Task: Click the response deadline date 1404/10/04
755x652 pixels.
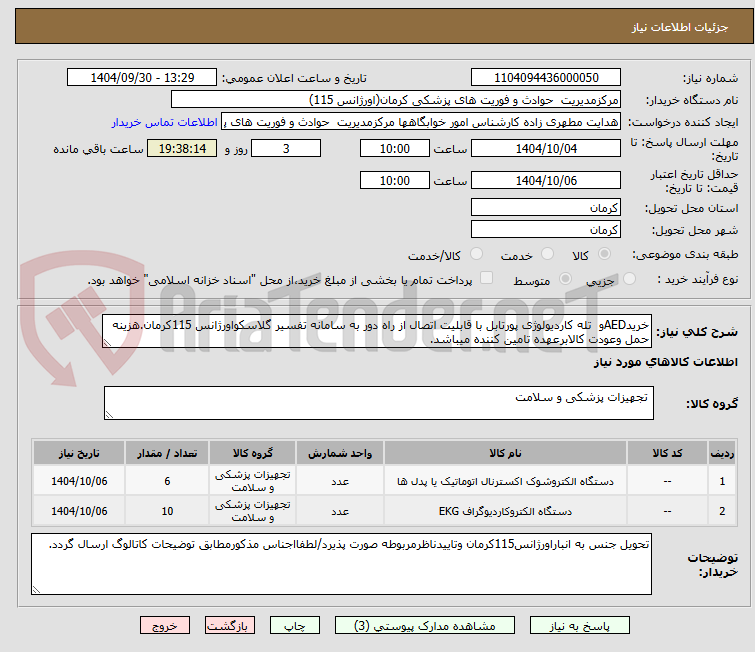Action: (546, 148)
